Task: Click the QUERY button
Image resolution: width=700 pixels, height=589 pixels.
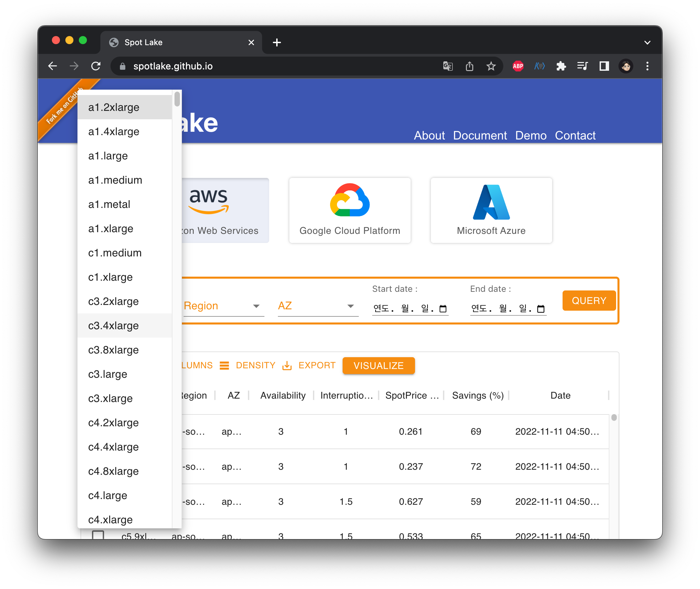Action: point(589,300)
